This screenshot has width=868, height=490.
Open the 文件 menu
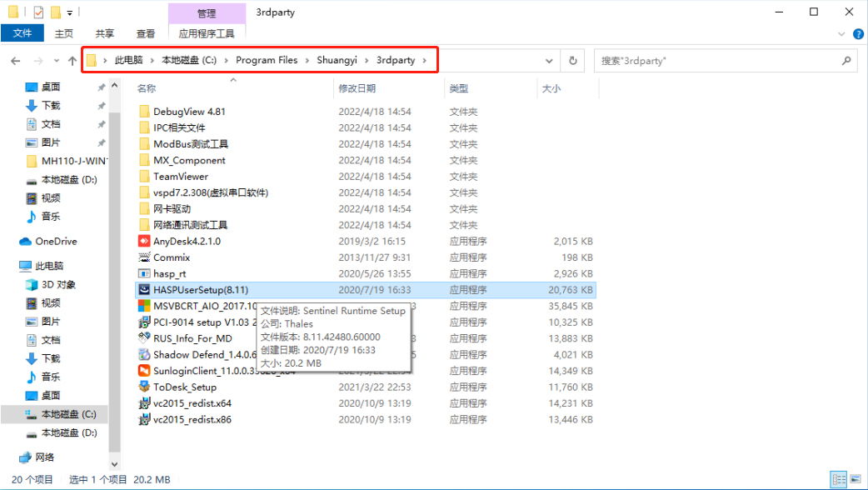point(22,33)
